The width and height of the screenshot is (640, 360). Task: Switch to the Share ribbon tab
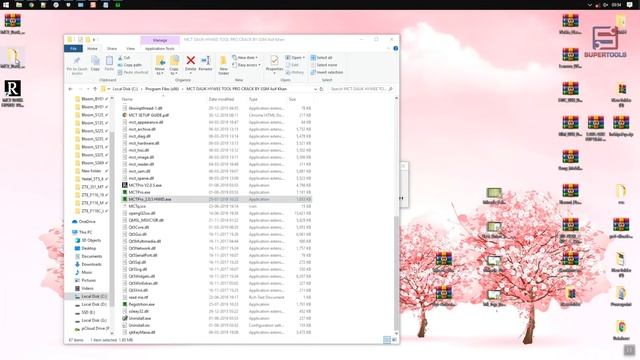pos(112,48)
